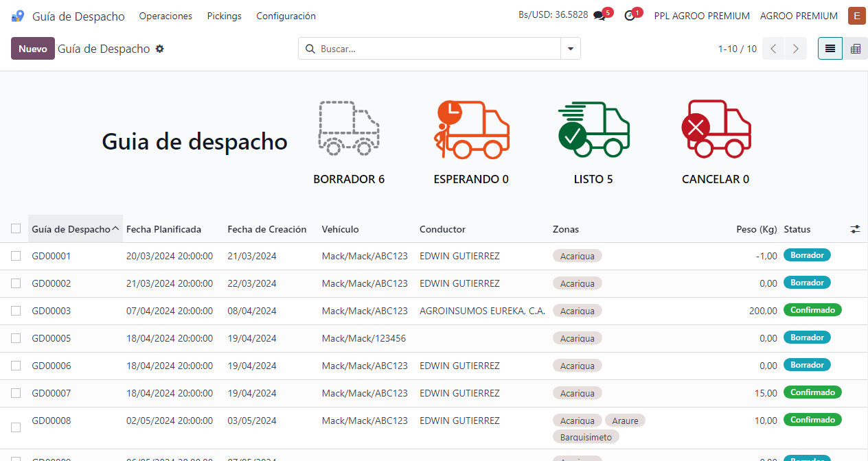Open the Odoo app home icon
The image size is (868, 461).
(x=18, y=16)
